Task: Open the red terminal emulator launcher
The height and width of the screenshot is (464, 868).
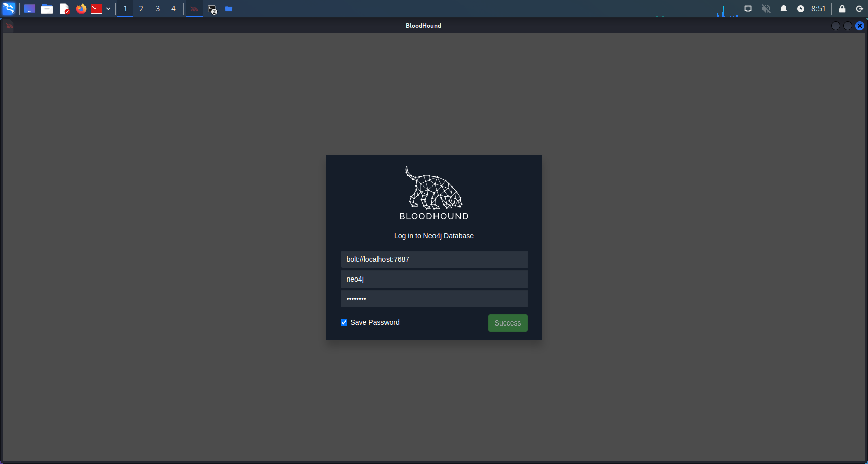Action: point(97,9)
